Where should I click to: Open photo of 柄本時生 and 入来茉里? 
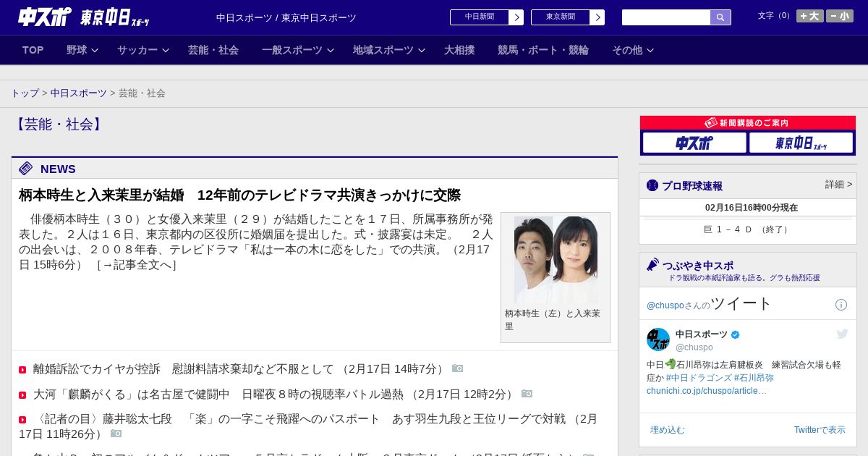[x=556, y=260]
